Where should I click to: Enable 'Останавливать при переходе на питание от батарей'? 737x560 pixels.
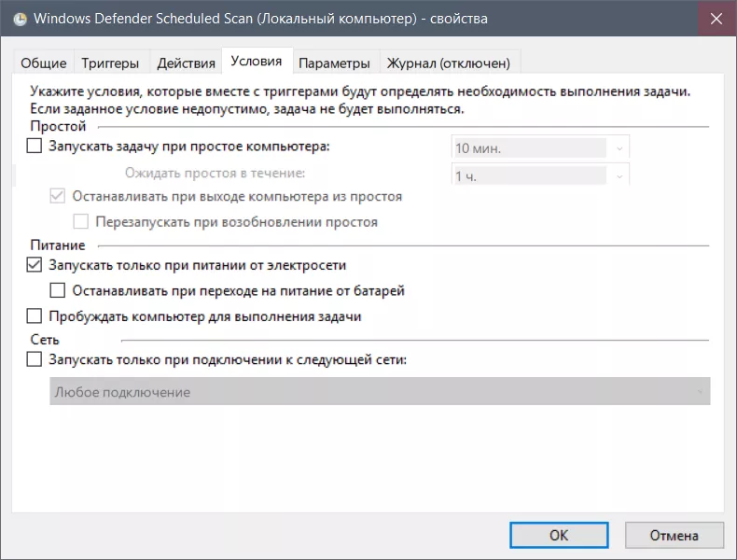57,291
